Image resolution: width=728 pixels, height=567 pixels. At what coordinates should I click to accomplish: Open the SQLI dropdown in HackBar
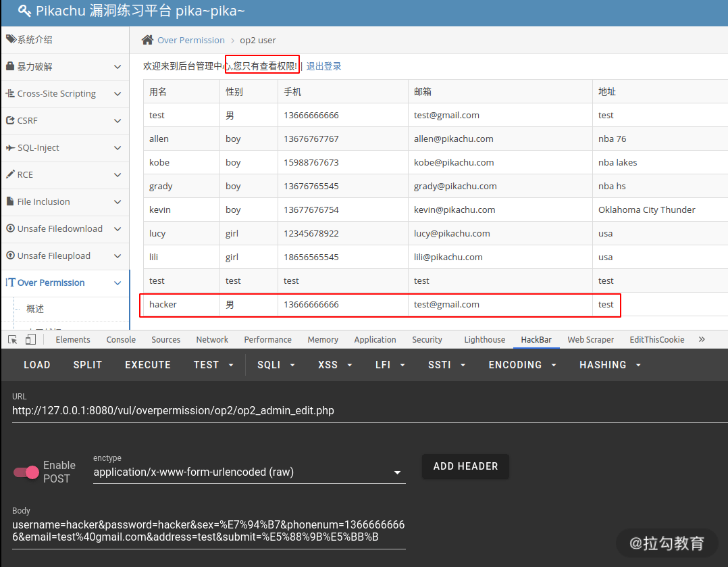coord(276,365)
